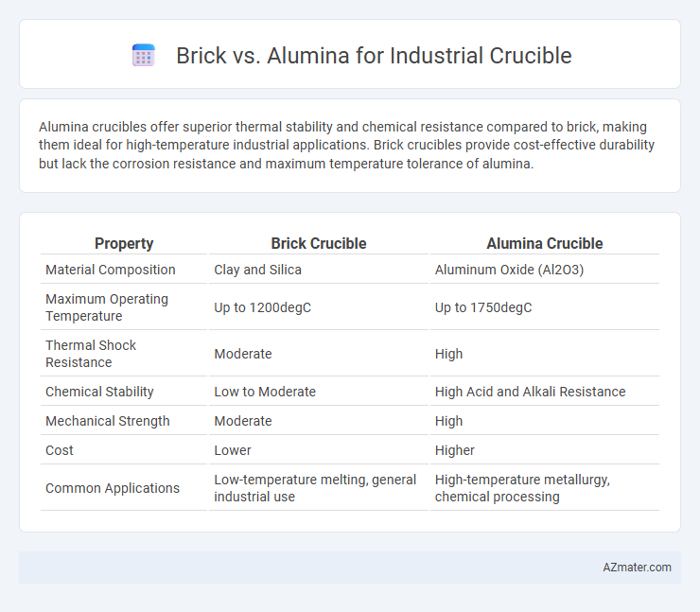The height and width of the screenshot is (612, 700).
Task: Click 'High' in the Mechanical Strength row
Action: 448,421
